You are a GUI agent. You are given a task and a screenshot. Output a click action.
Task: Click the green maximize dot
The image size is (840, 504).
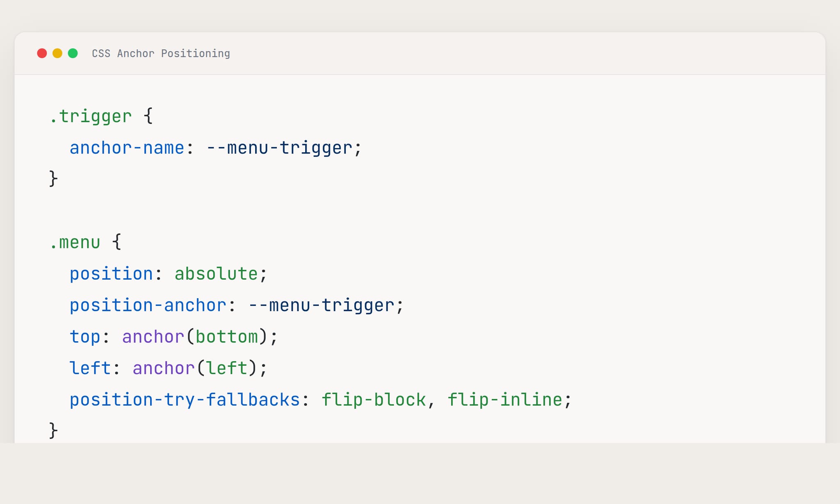(x=73, y=53)
